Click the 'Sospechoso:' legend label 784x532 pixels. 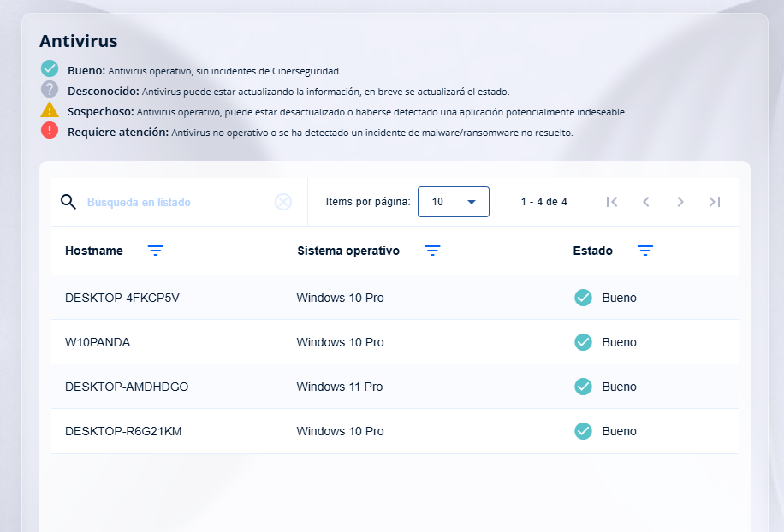click(101, 111)
